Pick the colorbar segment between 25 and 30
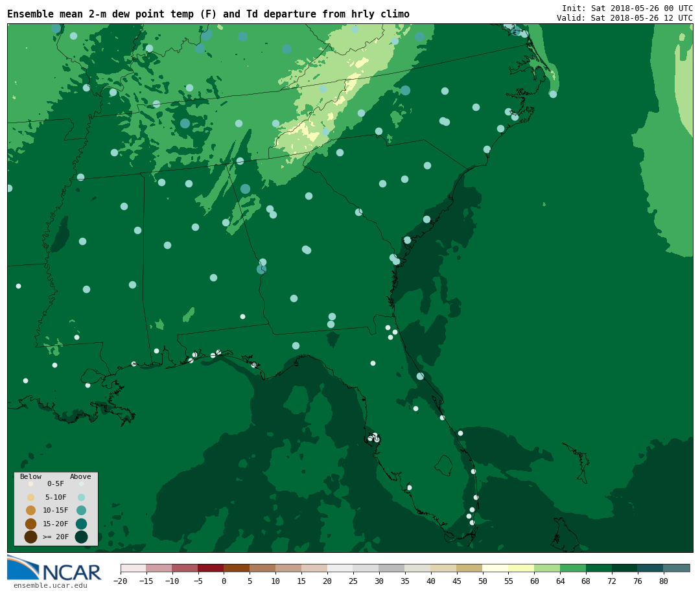Image resolution: width=700 pixels, height=593 pixels. (366, 568)
